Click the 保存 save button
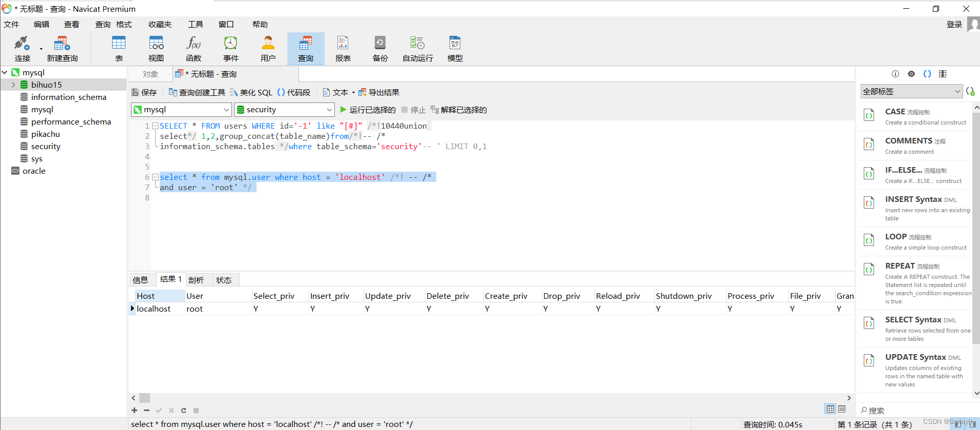The height and width of the screenshot is (430, 980). 144,92
